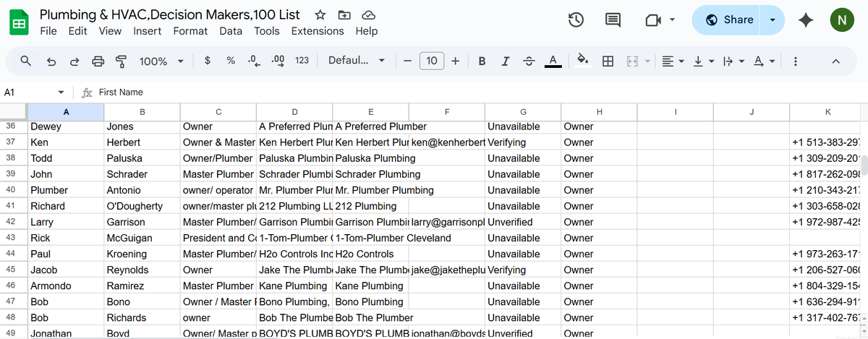
Task: Select cell with larry@garrisonpl email
Action: [446, 222]
